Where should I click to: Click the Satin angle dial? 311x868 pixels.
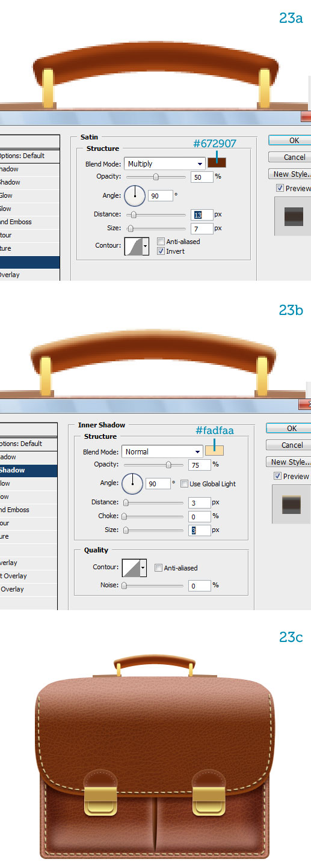click(x=135, y=195)
